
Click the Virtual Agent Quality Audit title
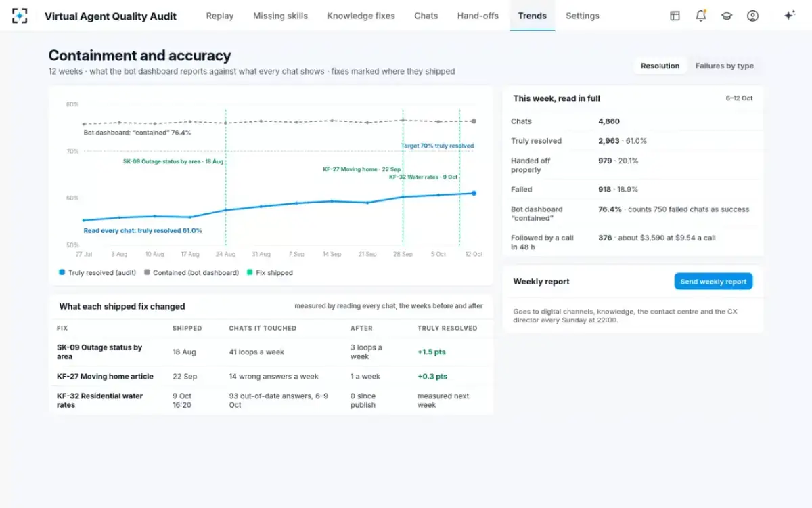pyautogui.click(x=110, y=16)
